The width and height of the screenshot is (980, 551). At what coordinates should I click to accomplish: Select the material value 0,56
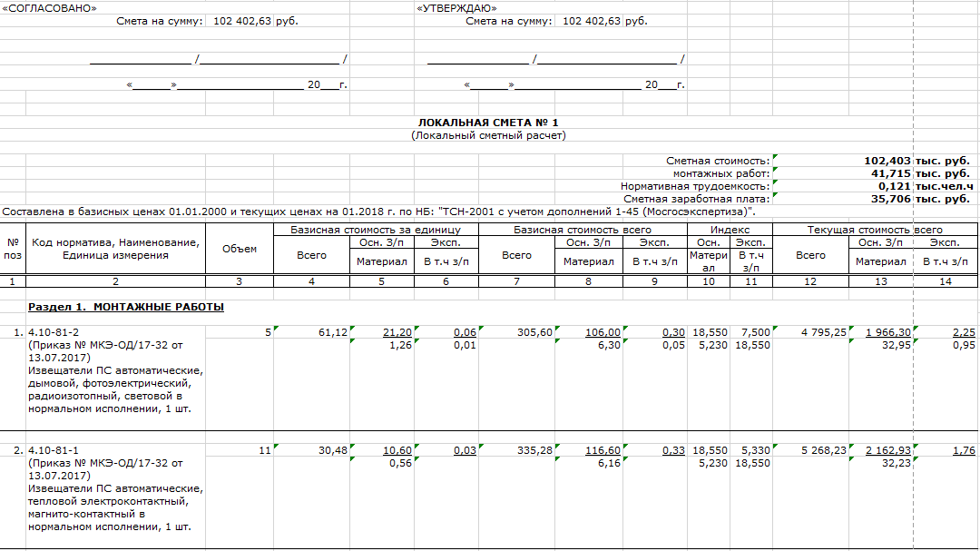tap(401, 464)
